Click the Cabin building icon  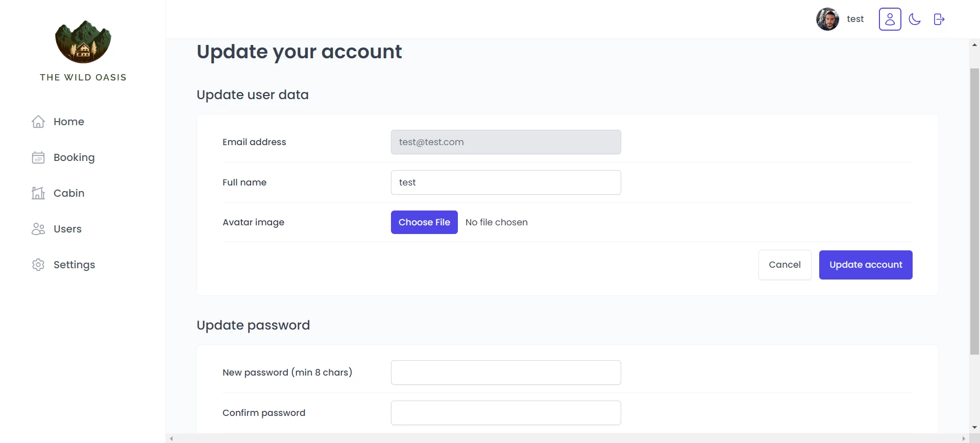[x=38, y=193]
